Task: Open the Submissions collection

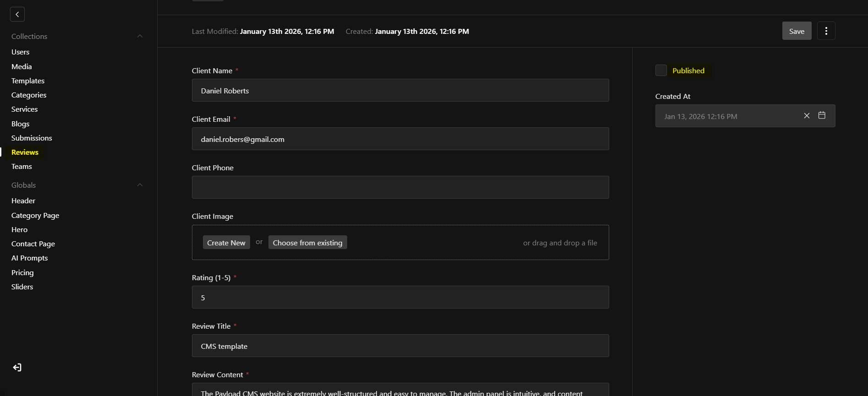Action: (32, 138)
